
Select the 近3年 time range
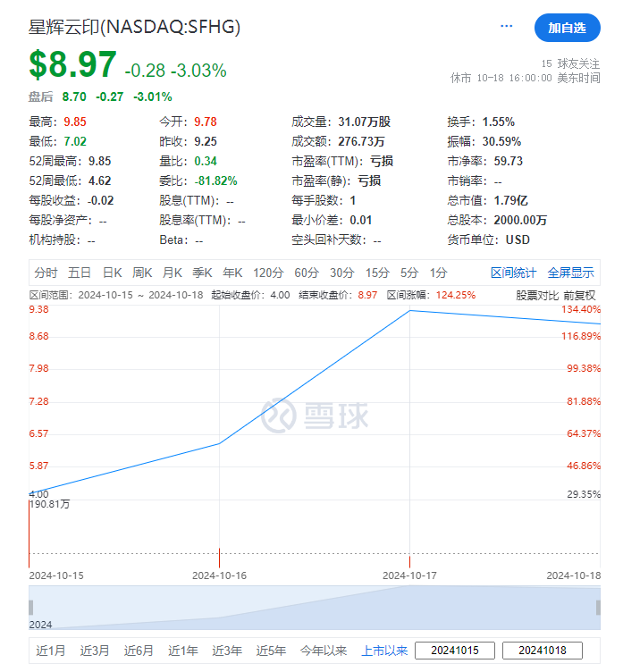[x=227, y=651]
